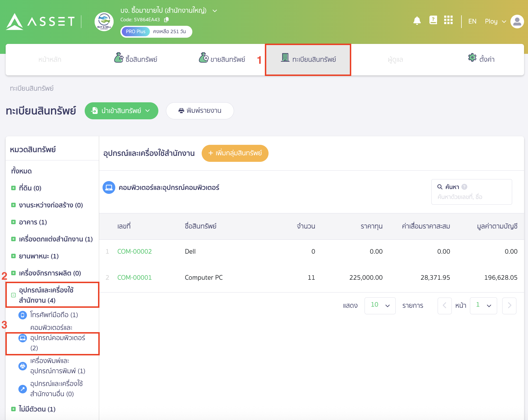Click the เพิ่มกลุ่มสินทรัพย์ button
Viewport: 528px width, 420px height.
[235, 153]
